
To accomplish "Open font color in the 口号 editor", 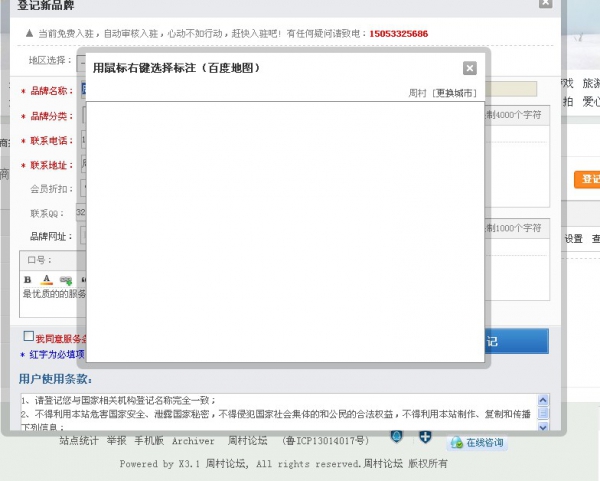I will point(46,280).
